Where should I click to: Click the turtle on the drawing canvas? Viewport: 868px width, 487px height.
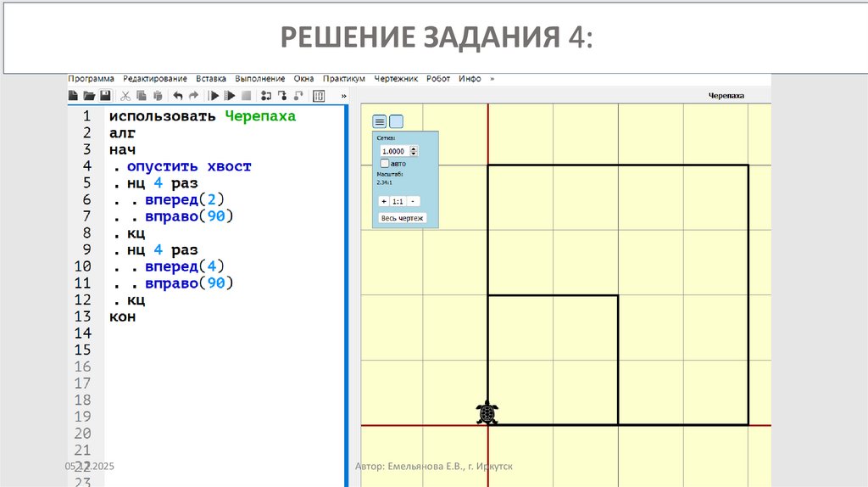click(487, 412)
